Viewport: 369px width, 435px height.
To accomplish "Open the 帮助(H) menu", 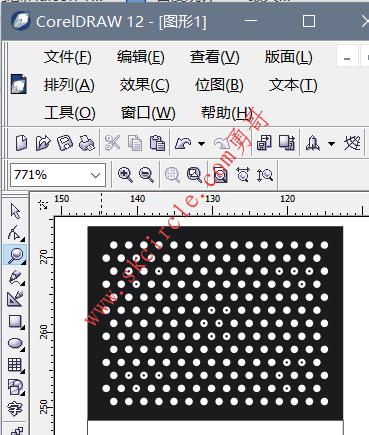I will coord(227,113).
